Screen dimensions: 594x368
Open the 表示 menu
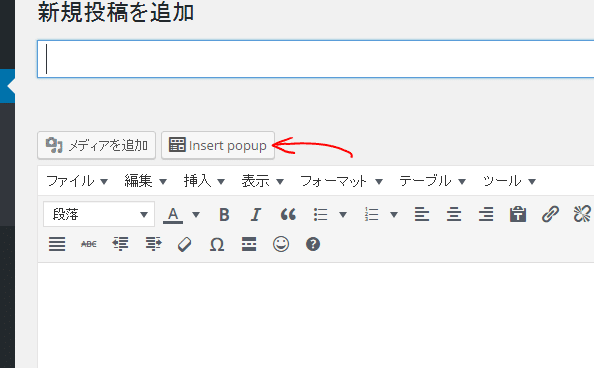(x=263, y=181)
